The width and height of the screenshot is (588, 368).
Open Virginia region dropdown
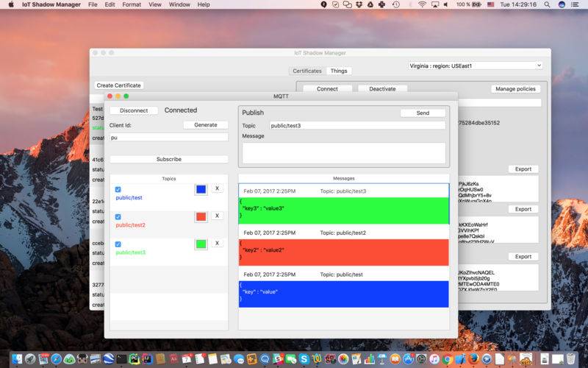[475, 66]
